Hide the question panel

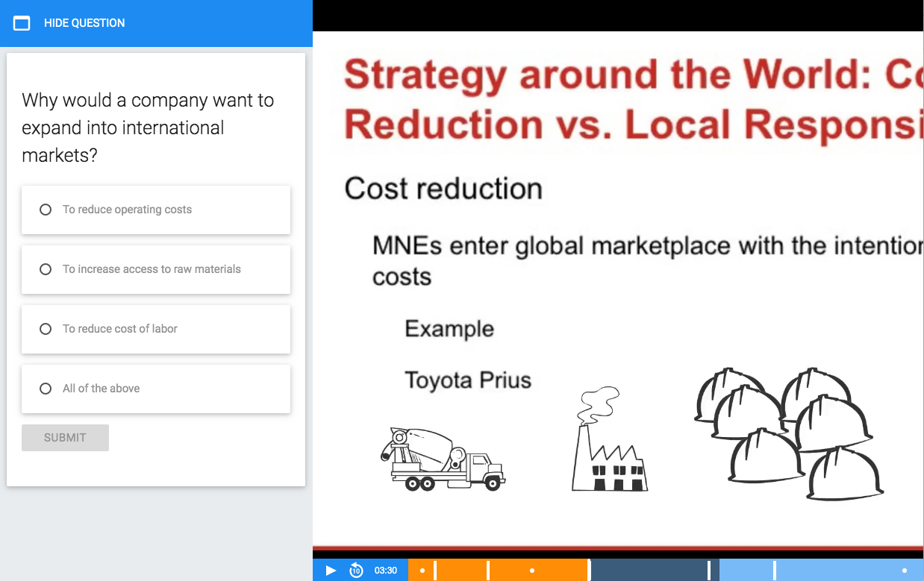84,23
